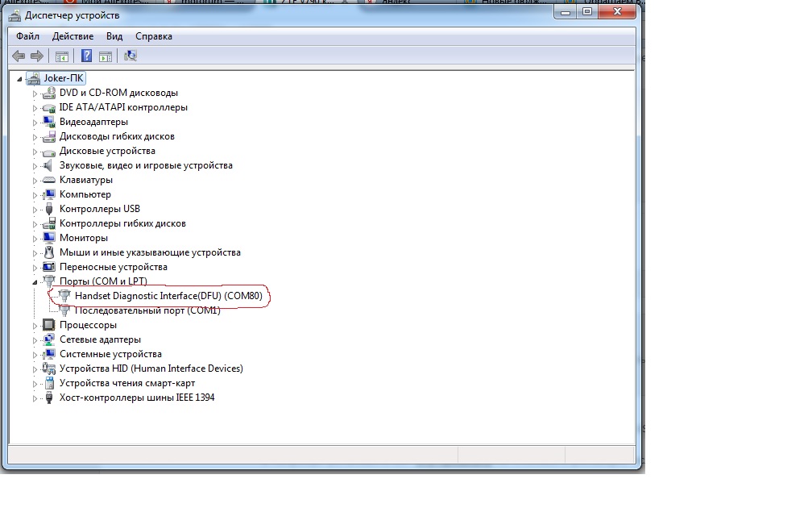Viewport: 812px width, 508px height.
Task: Select Звуковые, видео и игровые устройства
Action: [x=146, y=165]
